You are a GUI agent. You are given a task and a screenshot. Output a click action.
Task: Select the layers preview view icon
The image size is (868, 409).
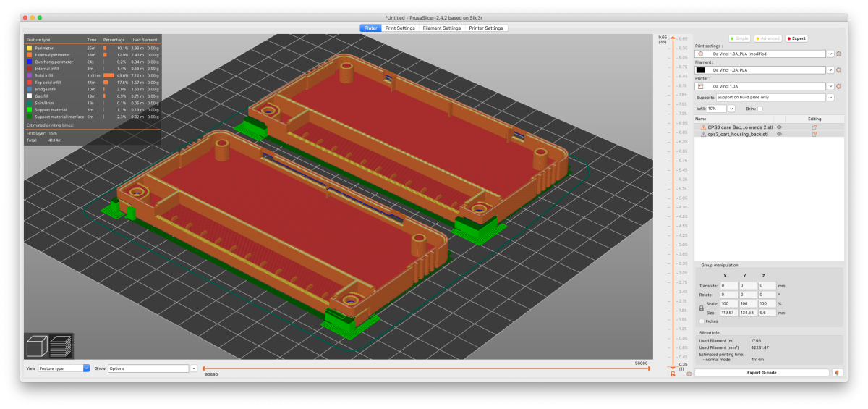coord(61,347)
